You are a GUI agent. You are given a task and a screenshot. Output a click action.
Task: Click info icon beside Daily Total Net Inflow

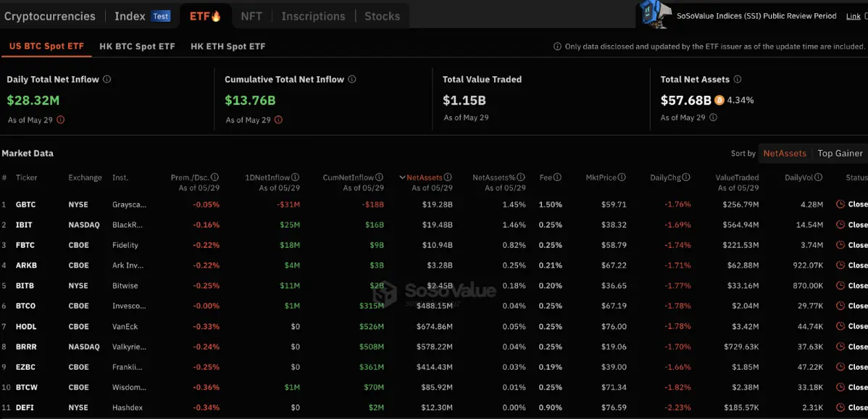107,80
